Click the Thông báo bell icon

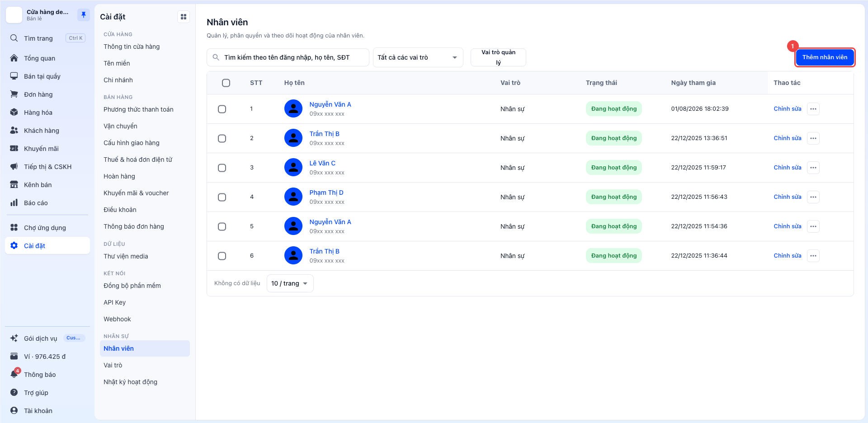pyautogui.click(x=14, y=374)
